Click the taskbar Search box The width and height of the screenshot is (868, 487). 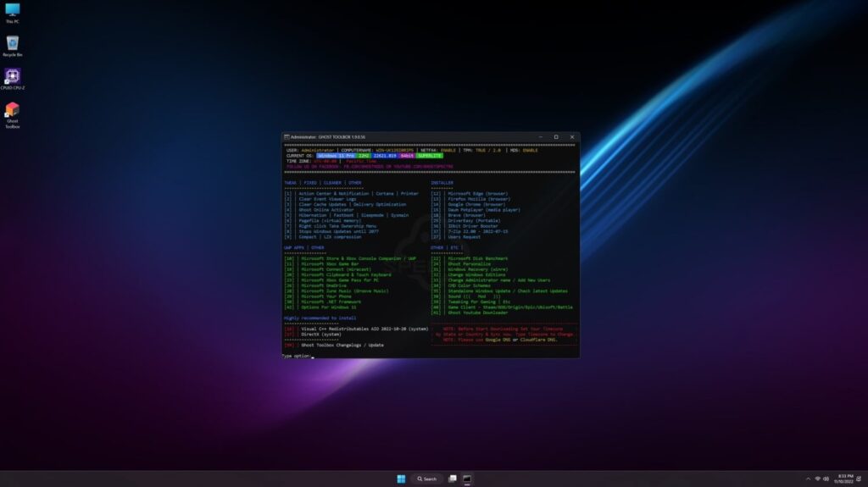tap(427, 479)
